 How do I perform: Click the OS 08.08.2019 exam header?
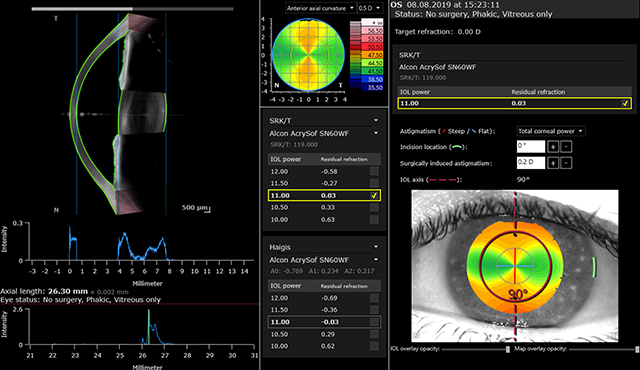pyautogui.click(x=445, y=5)
